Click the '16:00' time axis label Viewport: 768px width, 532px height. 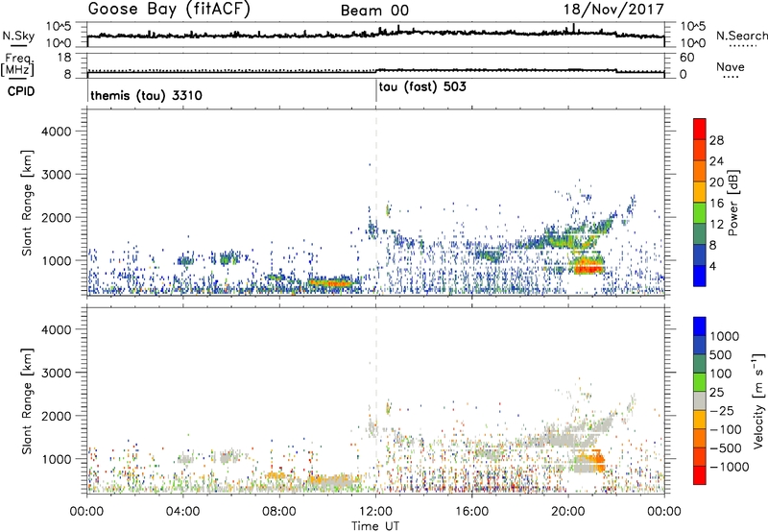click(471, 512)
